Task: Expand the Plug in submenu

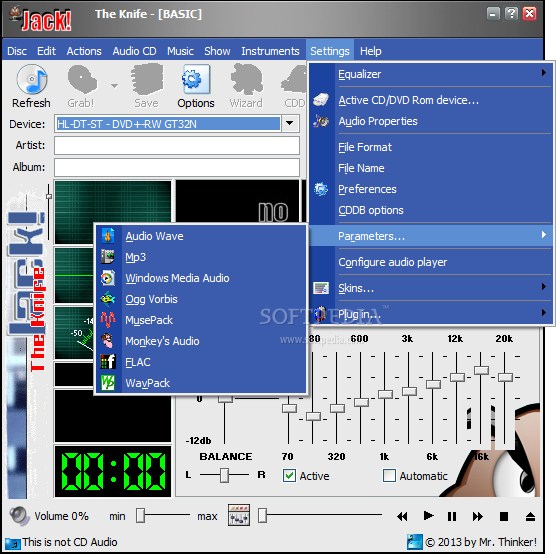Action: click(x=544, y=312)
